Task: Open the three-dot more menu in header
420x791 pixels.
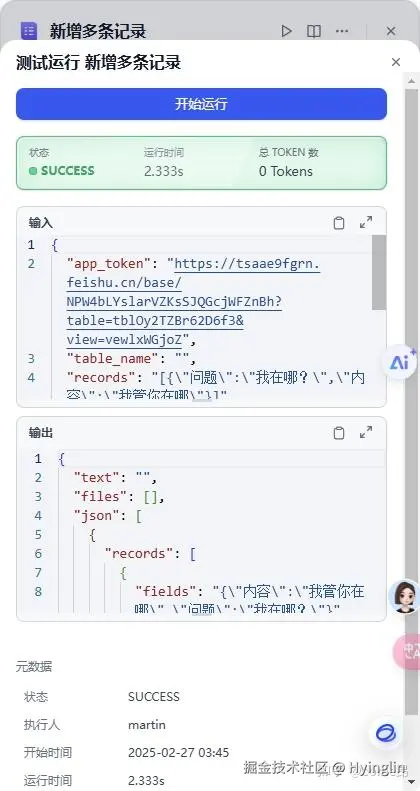Action: pyautogui.click(x=342, y=31)
